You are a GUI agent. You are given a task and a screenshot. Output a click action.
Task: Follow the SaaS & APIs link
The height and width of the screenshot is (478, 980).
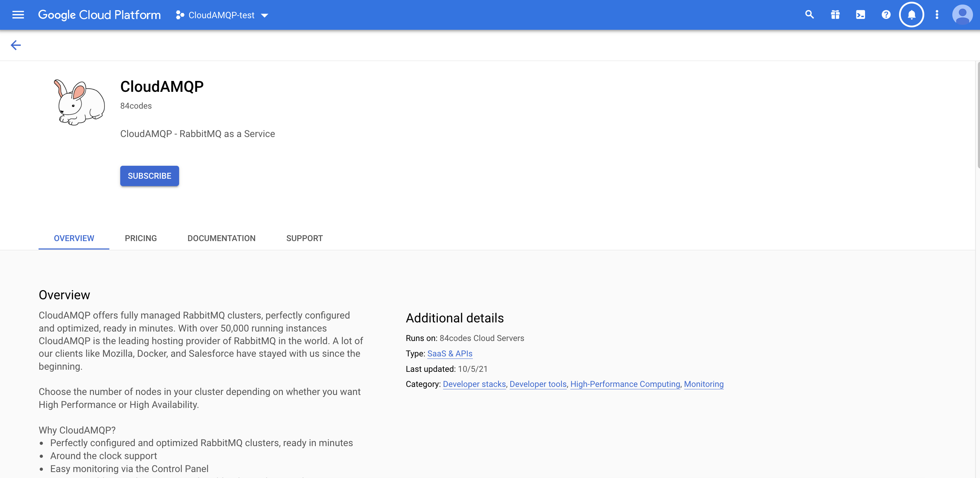450,354
